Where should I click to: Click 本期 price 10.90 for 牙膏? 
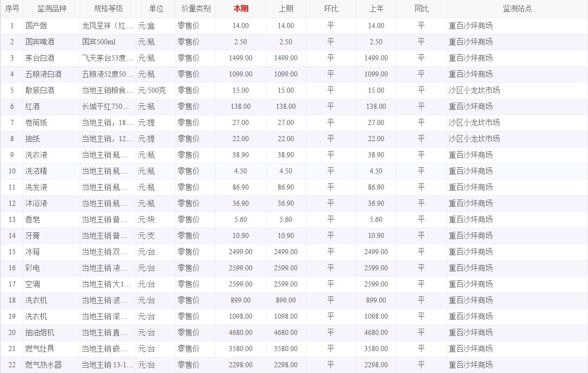241,235
